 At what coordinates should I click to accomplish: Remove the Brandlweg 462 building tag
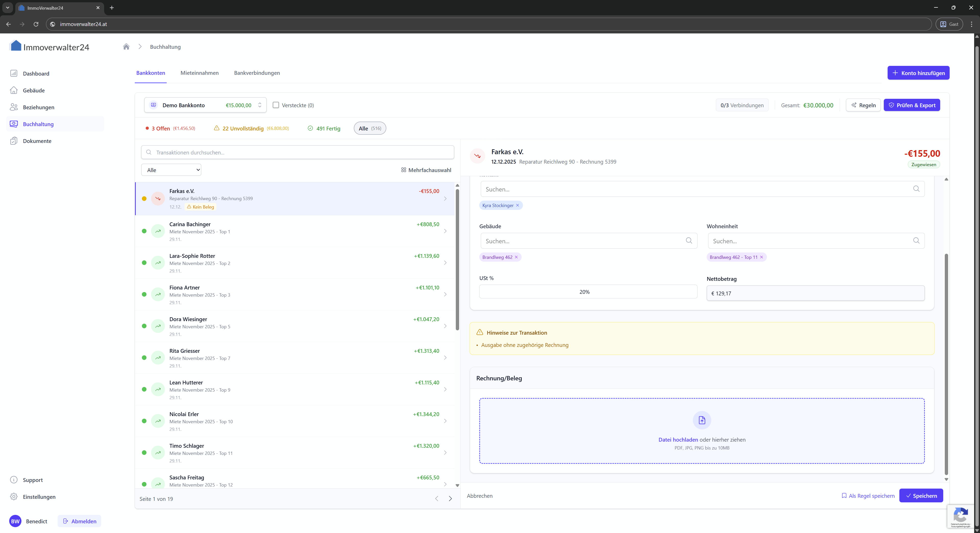[516, 257]
